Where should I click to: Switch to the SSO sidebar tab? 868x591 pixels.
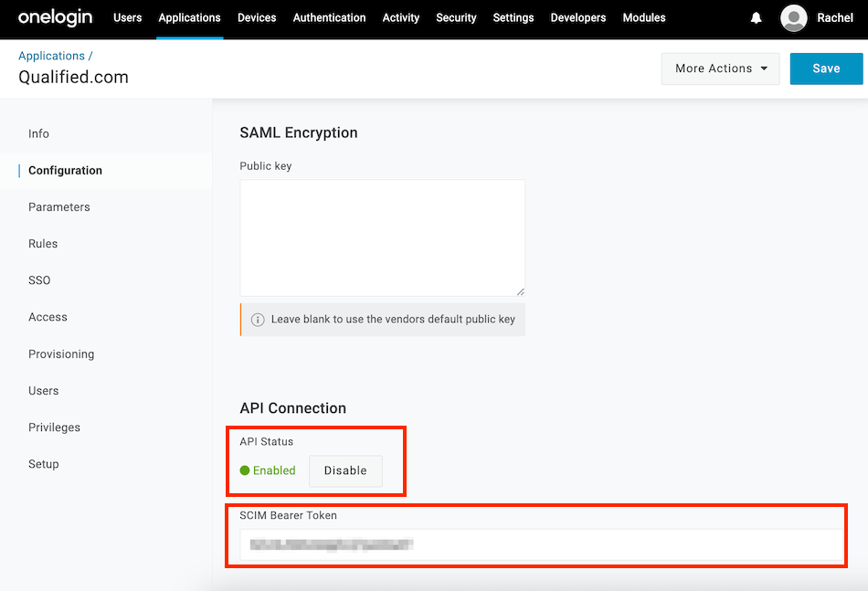coord(39,280)
